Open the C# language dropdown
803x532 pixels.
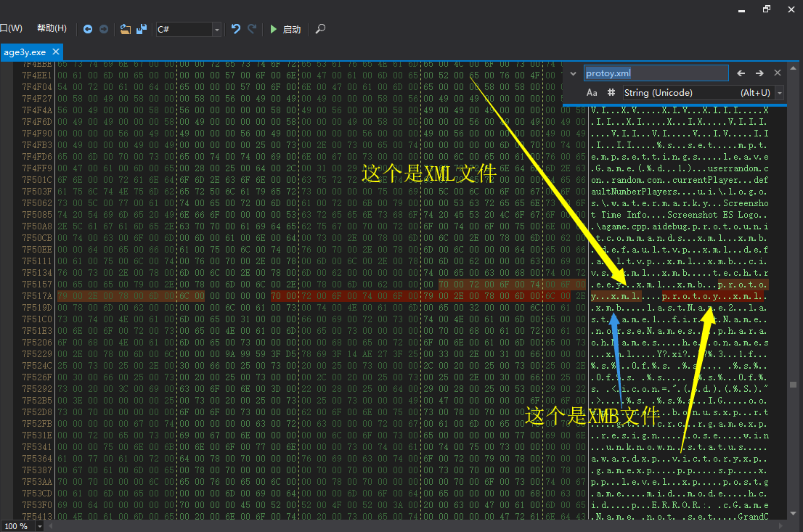(216, 29)
